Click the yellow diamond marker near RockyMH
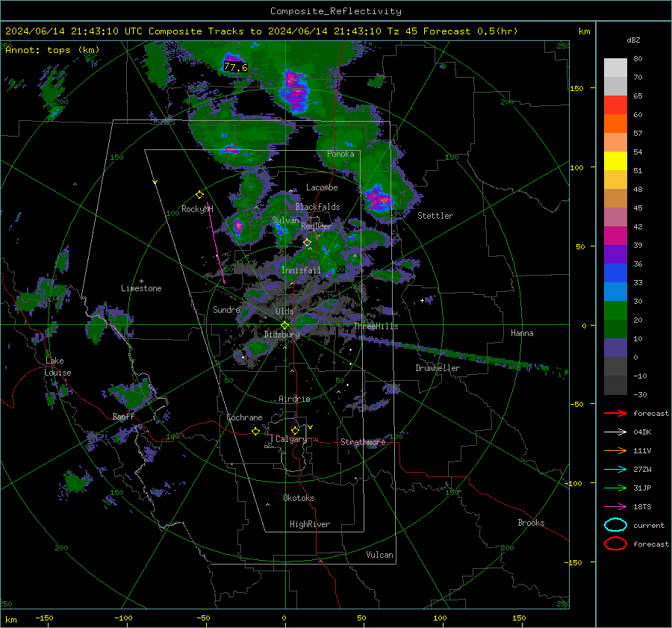The image size is (672, 628). click(x=199, y=195)
